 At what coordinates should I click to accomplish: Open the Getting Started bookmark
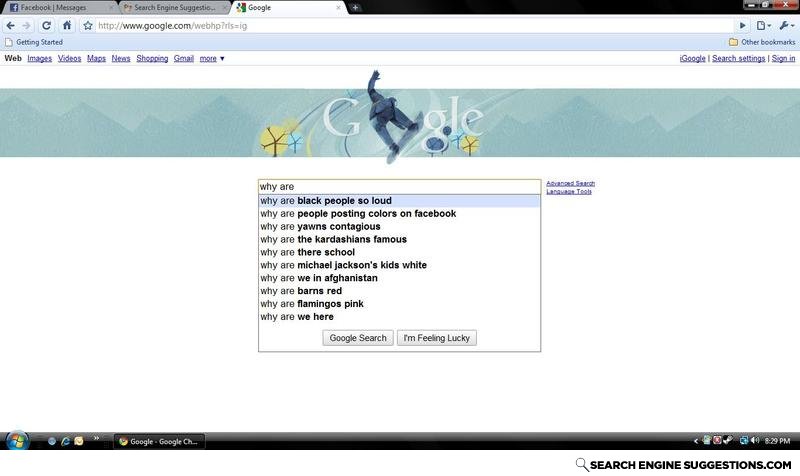pos(34,42)
